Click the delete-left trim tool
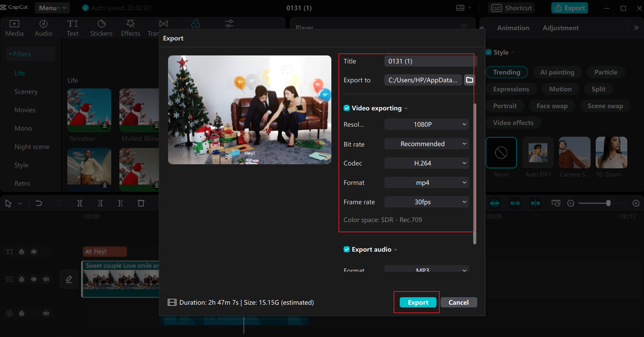Image resolution: width=644 pixels, height=337 pixels. (x=100, y=203)
